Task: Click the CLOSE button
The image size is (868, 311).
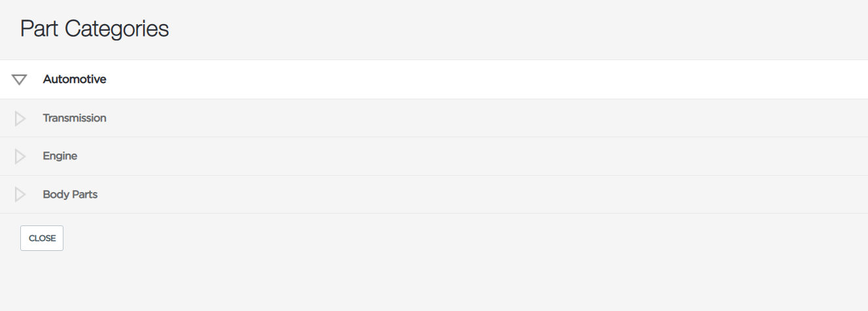Action: click(x=42, y=238)
